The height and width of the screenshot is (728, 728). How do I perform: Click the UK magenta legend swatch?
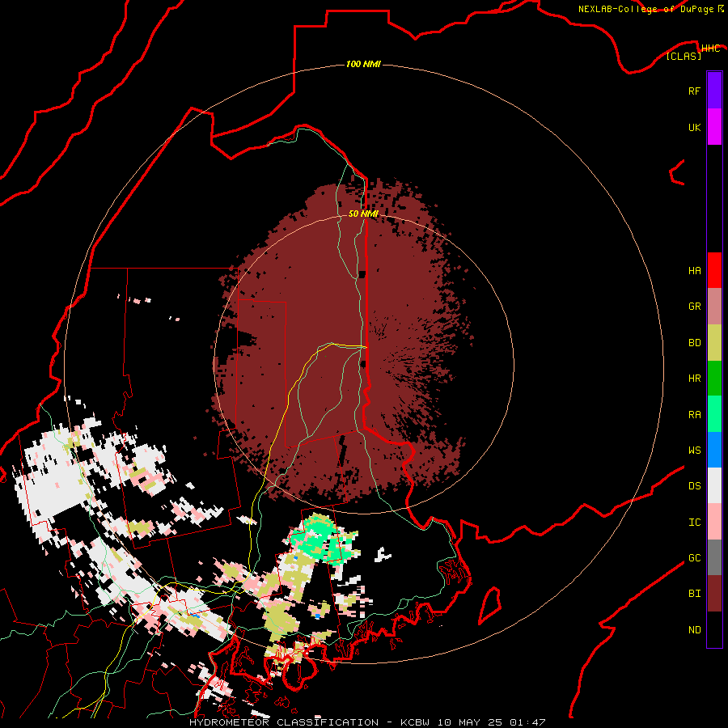(714, 127)
